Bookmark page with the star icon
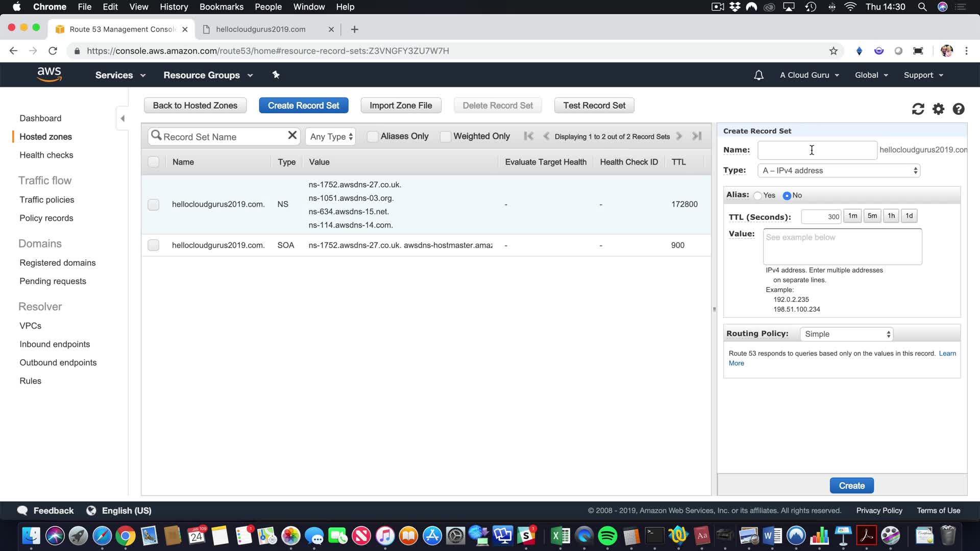 point(834,51)
